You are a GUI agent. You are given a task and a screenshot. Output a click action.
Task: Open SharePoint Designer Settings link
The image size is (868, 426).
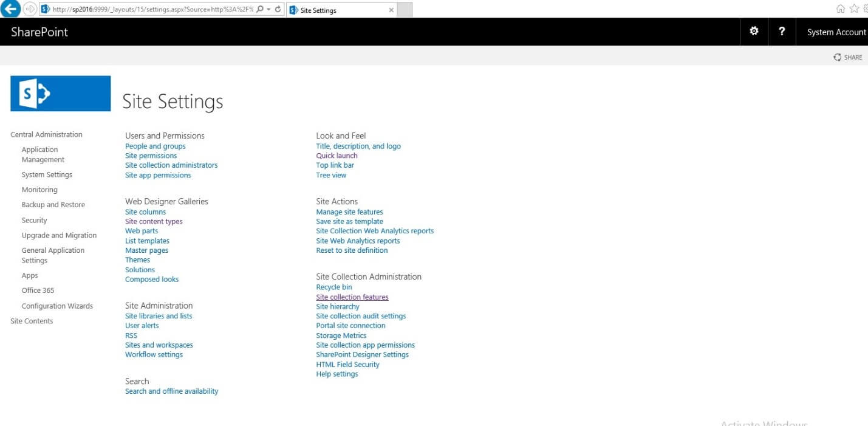(362, 355)
